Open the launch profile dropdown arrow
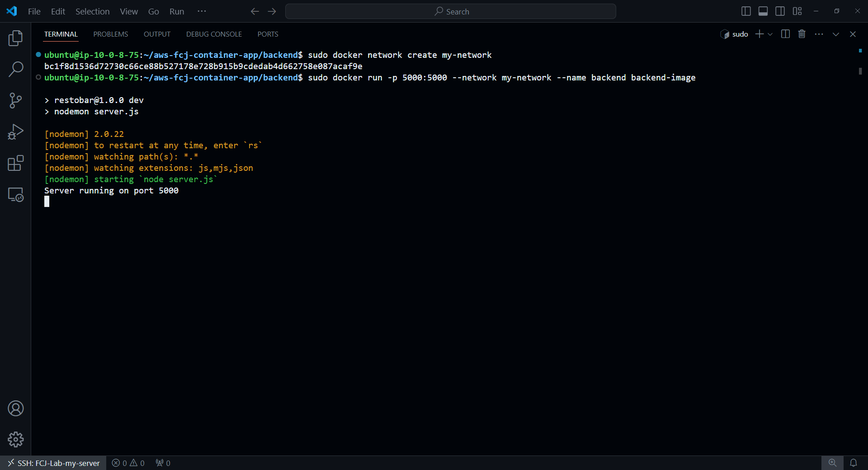868x470 pixels. click(770, 34)
